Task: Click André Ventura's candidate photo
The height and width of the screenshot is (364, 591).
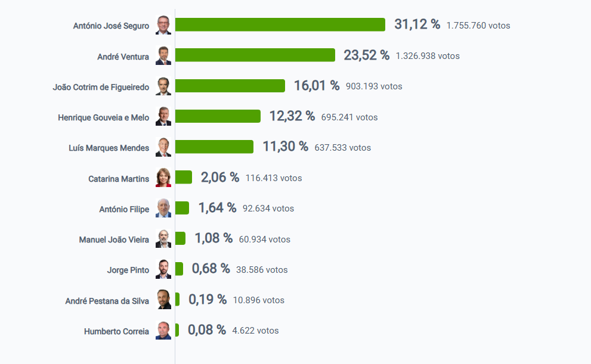Action: coord(163,56)
